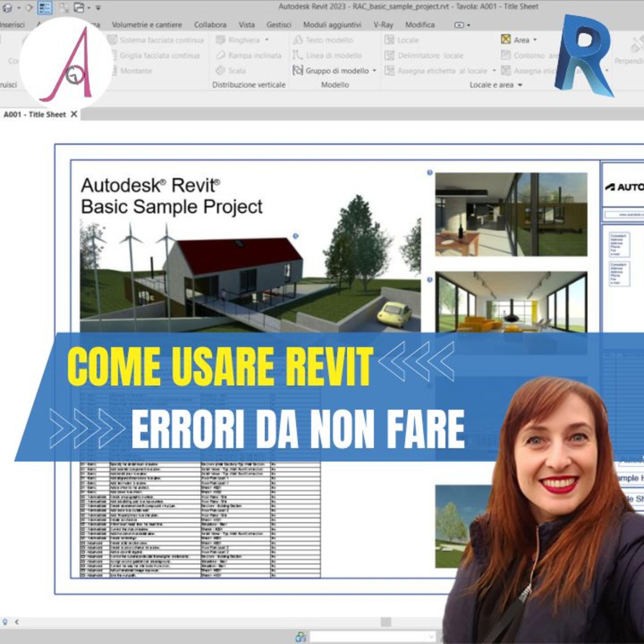The width and height of the screenshot is (644, 644).
Task: Click the workset icon in status bar
Action: pyautogui.click(x=301, y=637)
